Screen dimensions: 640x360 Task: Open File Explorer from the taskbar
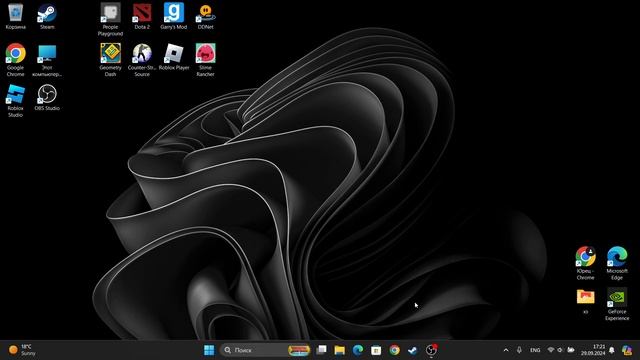[x=340, y=350]
